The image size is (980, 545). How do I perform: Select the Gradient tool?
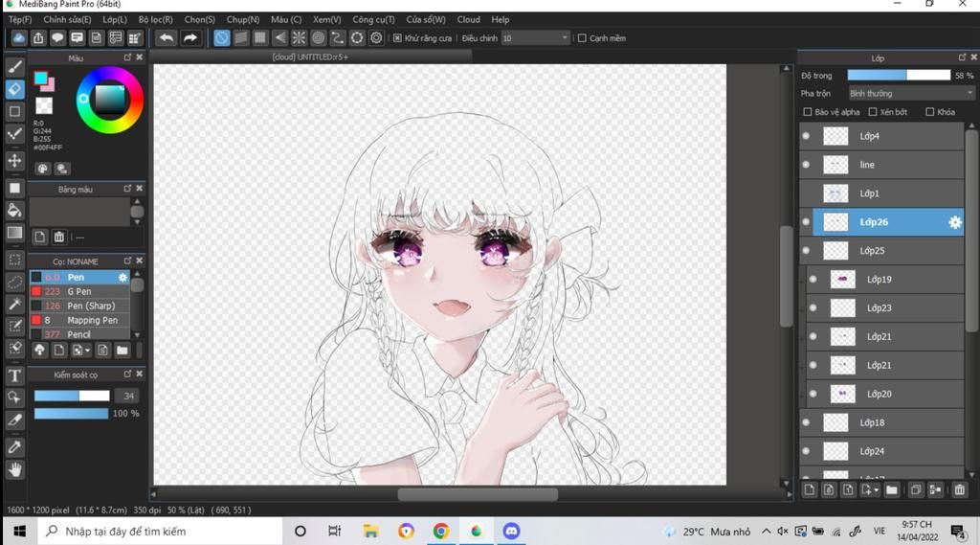[x=15, y=233]
